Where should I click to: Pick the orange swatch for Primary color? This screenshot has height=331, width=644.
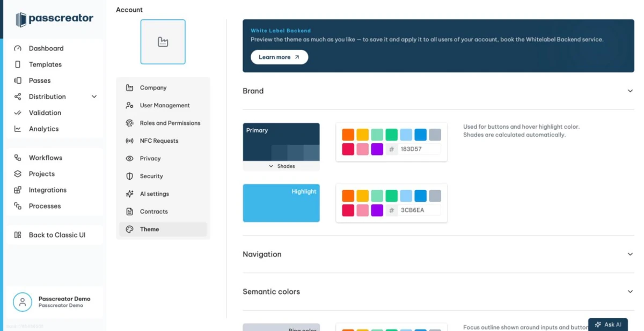point(348,135)
